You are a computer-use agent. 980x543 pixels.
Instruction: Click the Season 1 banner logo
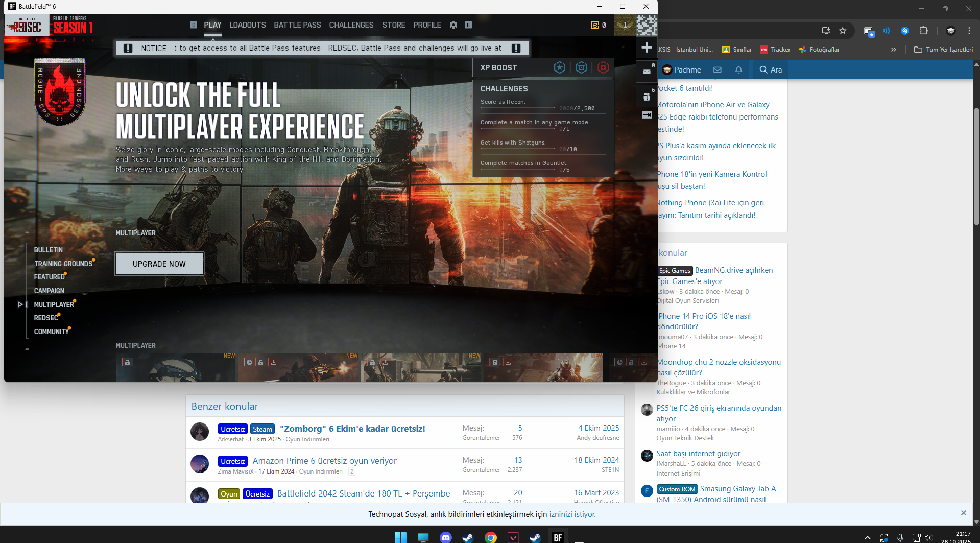pyautogui.click(x=72, y=26)
